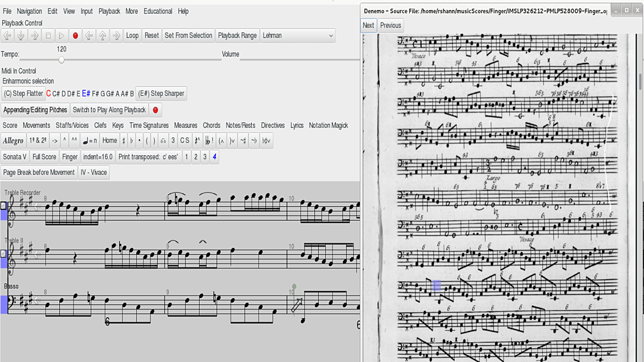Image resolution: width=644 pixels, height=362 pixels.
Task: Toggle Appending/Editing Pitches mode
Action: click(x=35, y=110)
